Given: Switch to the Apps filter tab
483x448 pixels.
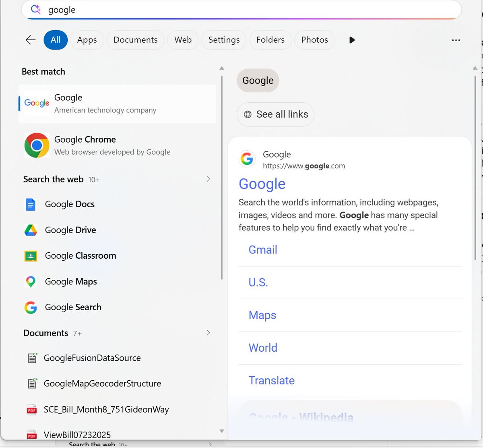Looking at the screenshot, I should click(x=87, y=40).
